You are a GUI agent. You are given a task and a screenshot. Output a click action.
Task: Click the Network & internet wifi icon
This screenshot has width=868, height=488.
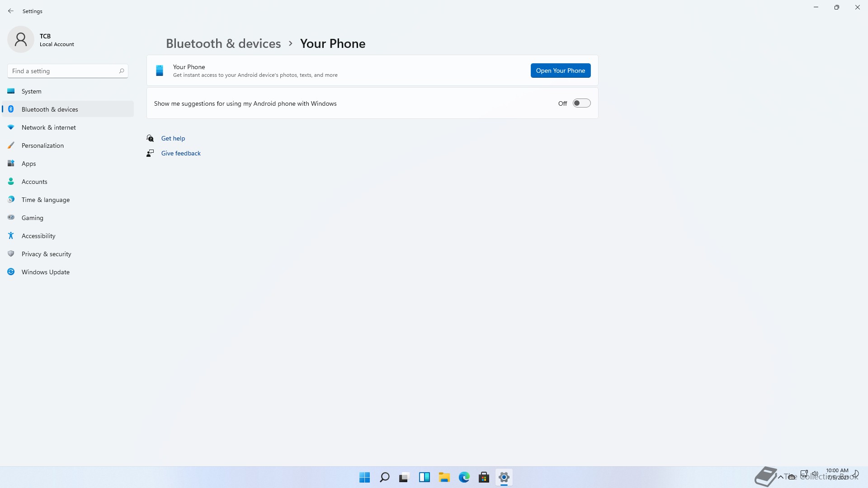[11, 127]
